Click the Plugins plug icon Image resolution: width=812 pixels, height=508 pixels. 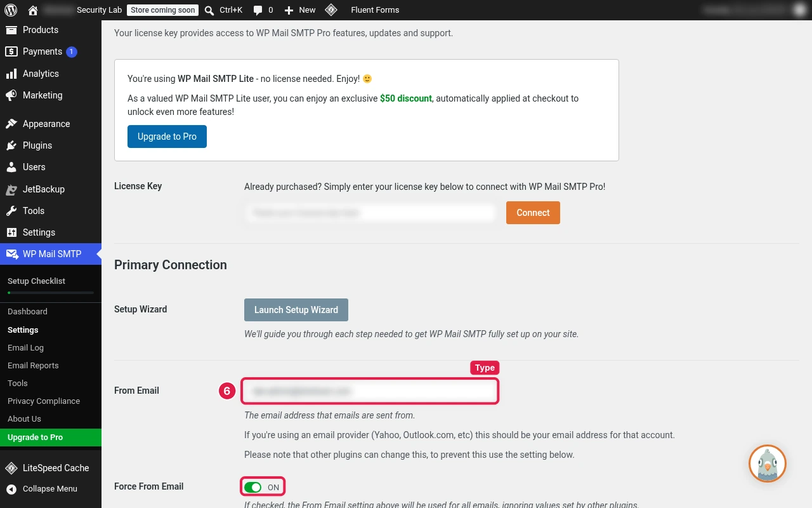pyautogui.click(x=11, y=145)
